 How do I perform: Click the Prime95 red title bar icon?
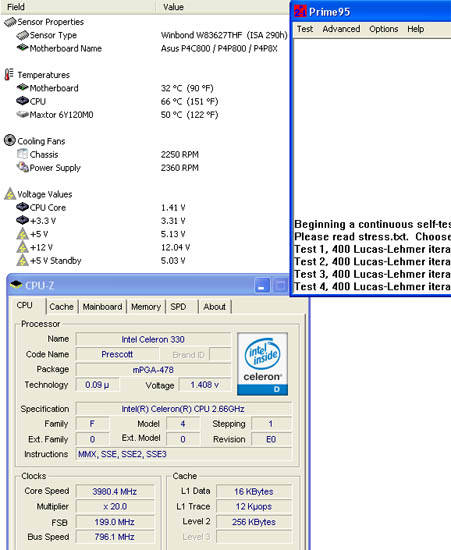pyautogui.click(x=300, y=12)
